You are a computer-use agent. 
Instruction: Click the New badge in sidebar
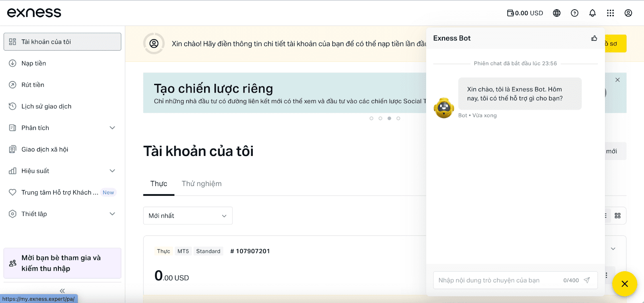click(108, 193)
